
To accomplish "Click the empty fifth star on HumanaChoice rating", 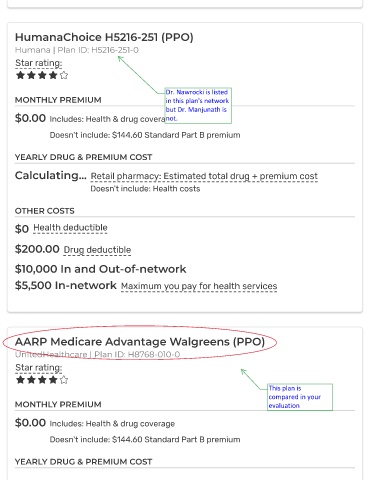I will (64, 75).
